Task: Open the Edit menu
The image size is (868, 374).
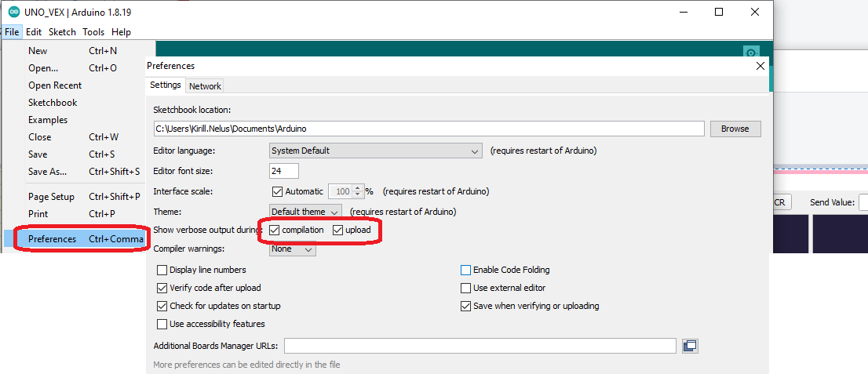Action: [35, 32]
